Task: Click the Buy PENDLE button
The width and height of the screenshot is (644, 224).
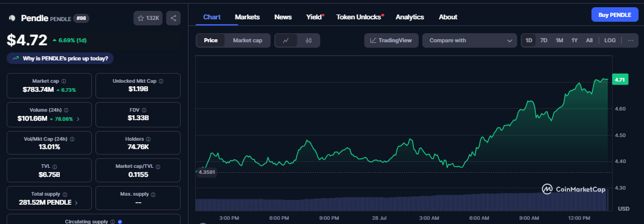Action: (x=615, y=14)
